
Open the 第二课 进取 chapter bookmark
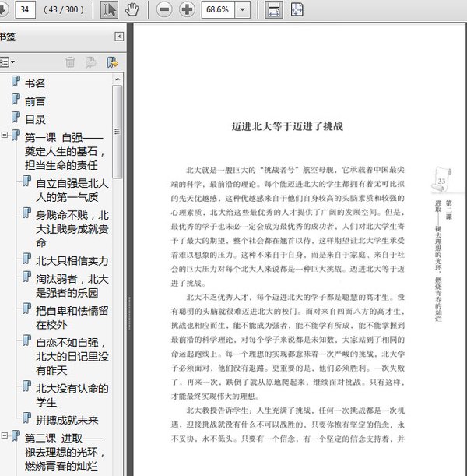65,452
